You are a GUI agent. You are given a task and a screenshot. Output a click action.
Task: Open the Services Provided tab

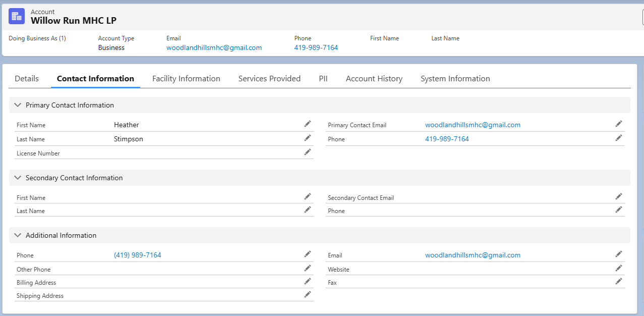269,79
